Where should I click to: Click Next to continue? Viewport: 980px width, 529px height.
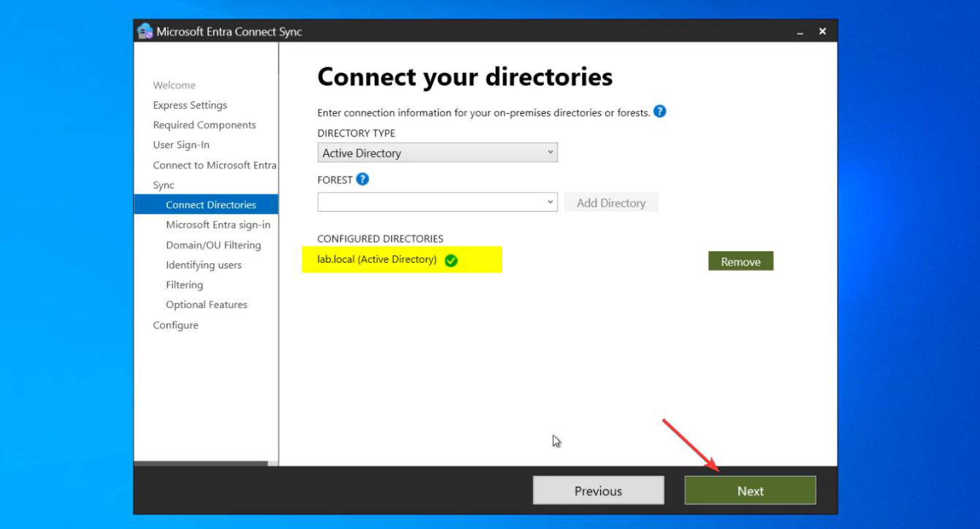click(750, 490)
